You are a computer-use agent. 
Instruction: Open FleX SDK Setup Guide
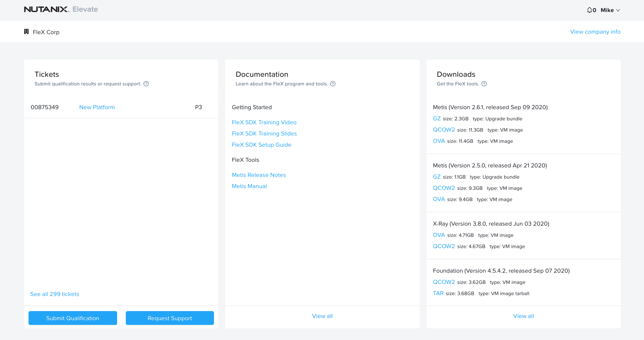pyautogui.click(x=261, y=145)
